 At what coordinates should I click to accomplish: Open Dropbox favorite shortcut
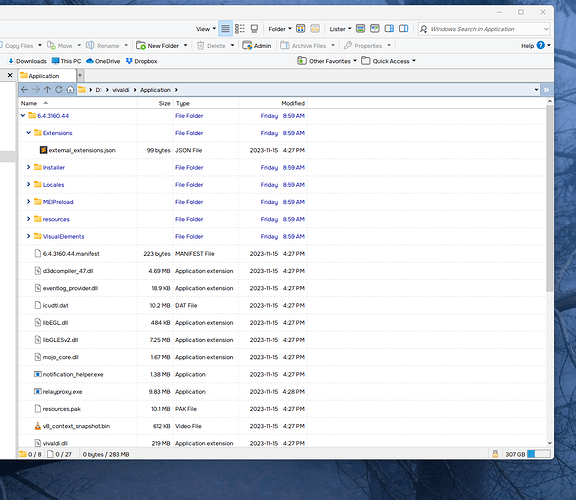tap(141, 61)
